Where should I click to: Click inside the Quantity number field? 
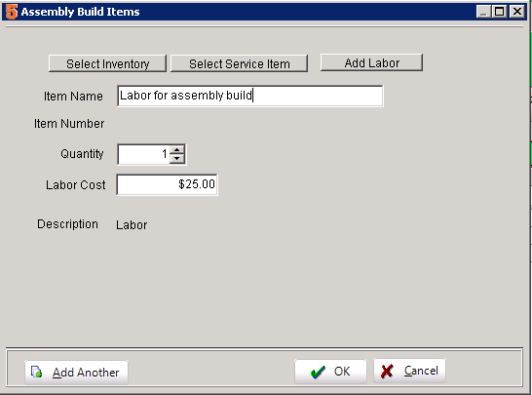pos(143,154)
